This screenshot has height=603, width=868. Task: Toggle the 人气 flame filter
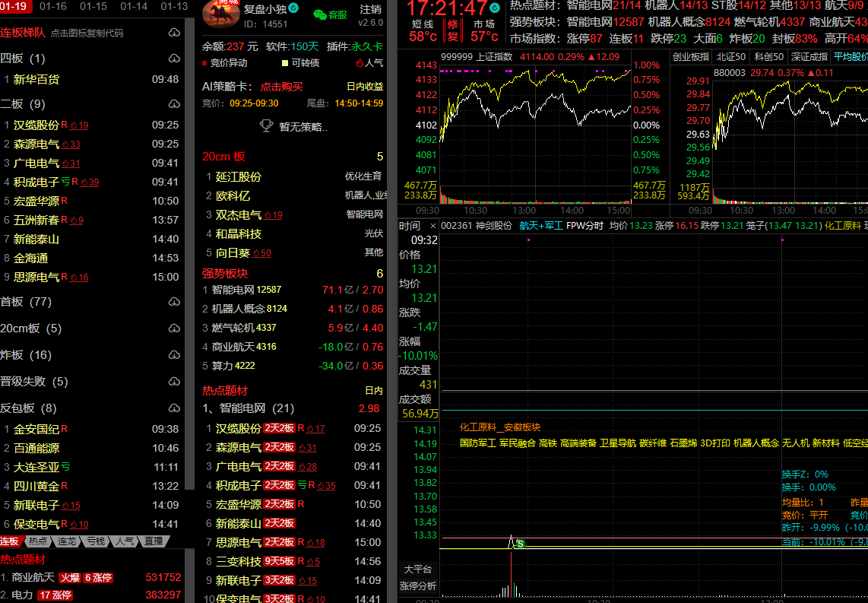pos(369,63)
